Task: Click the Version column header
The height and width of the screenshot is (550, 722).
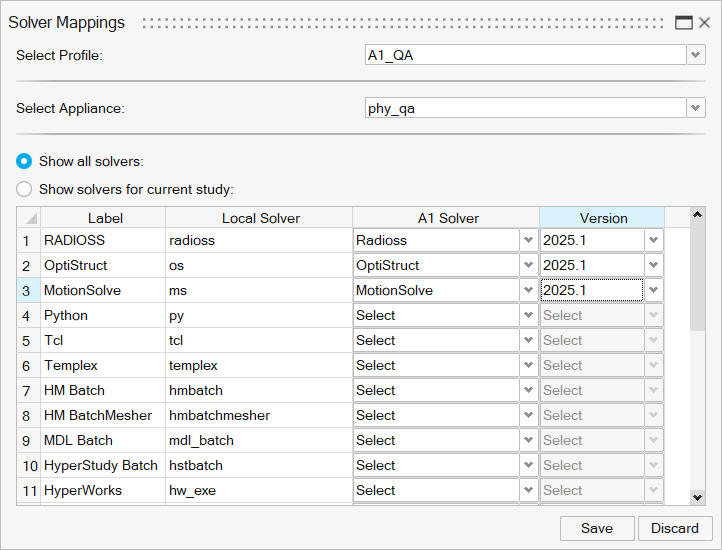Action: [x=603, y=218]
